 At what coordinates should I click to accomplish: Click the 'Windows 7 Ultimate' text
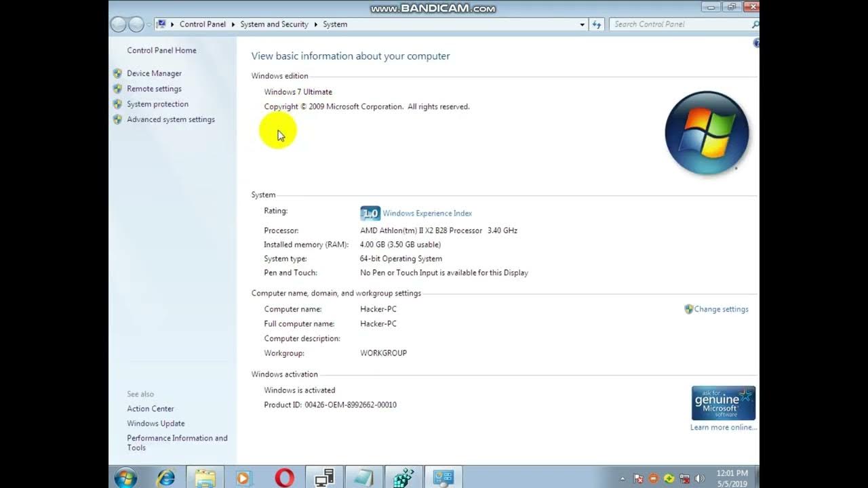[x=298, y=92]
